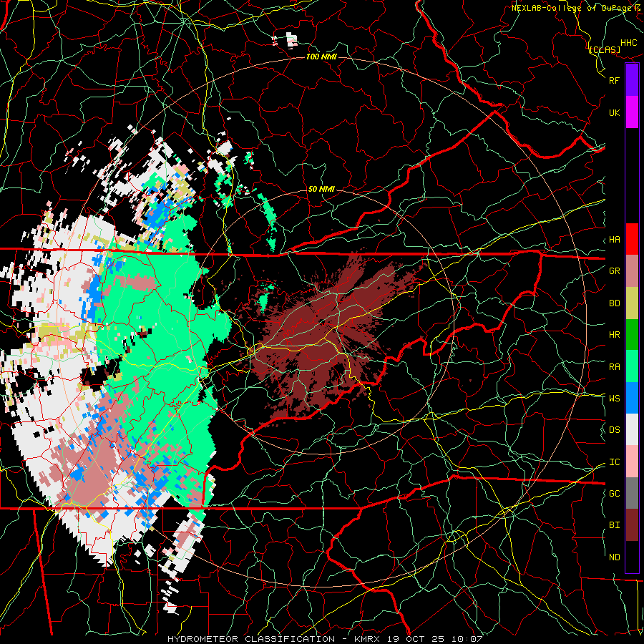Viewport: 644px width, 644px height.
Task: Click the HR legend label
Action: click(614, 335)
